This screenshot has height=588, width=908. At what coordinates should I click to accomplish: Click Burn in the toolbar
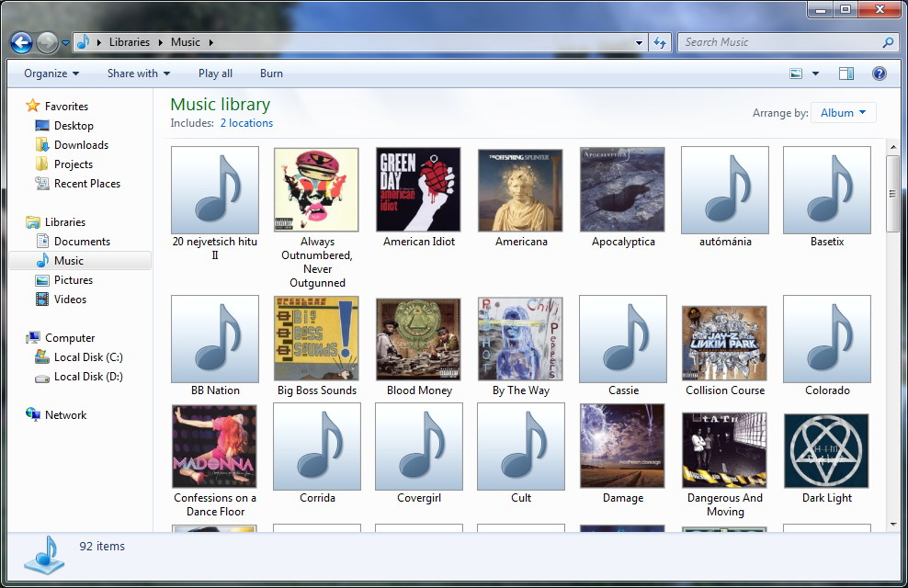[272, 73]
